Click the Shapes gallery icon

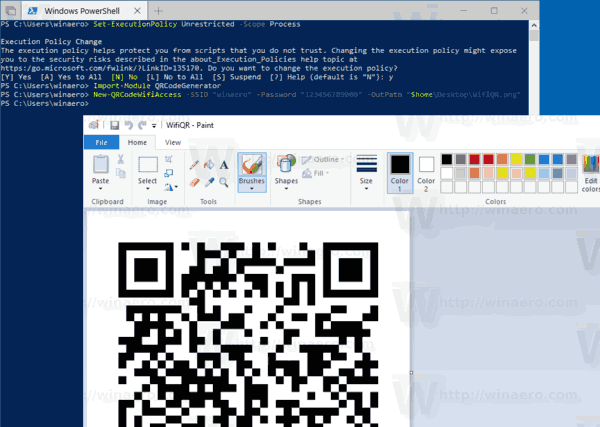click(x=286, y=165)
